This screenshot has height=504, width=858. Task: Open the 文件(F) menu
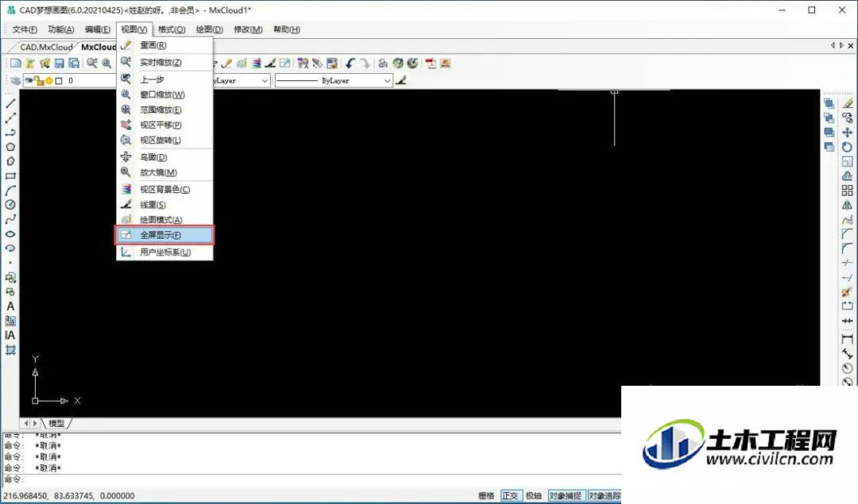coord(25,29)
